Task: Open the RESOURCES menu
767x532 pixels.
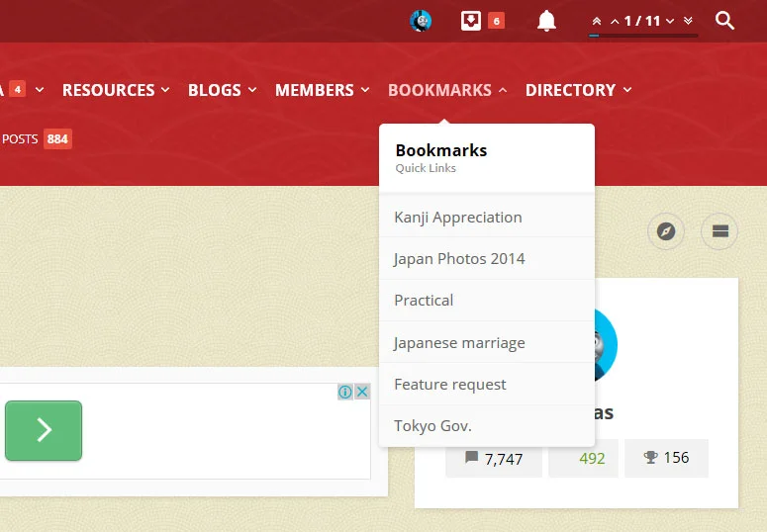Action: tap(108, 90)
